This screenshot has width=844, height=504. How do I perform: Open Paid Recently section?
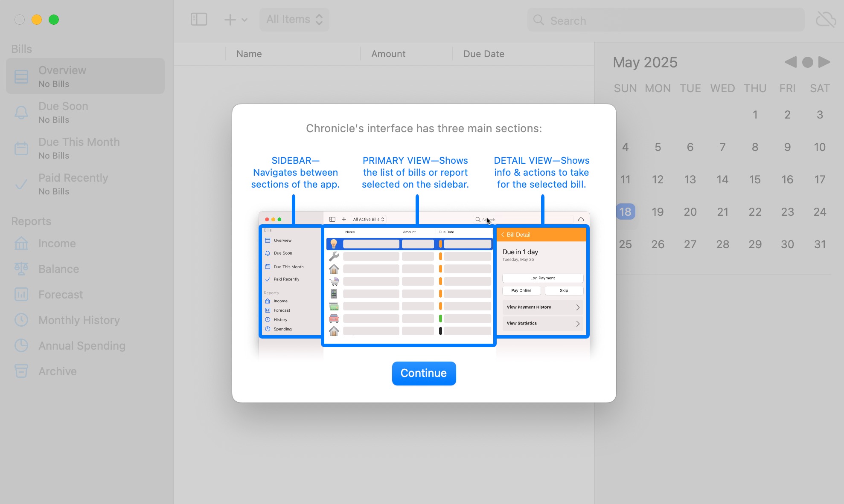85,184
